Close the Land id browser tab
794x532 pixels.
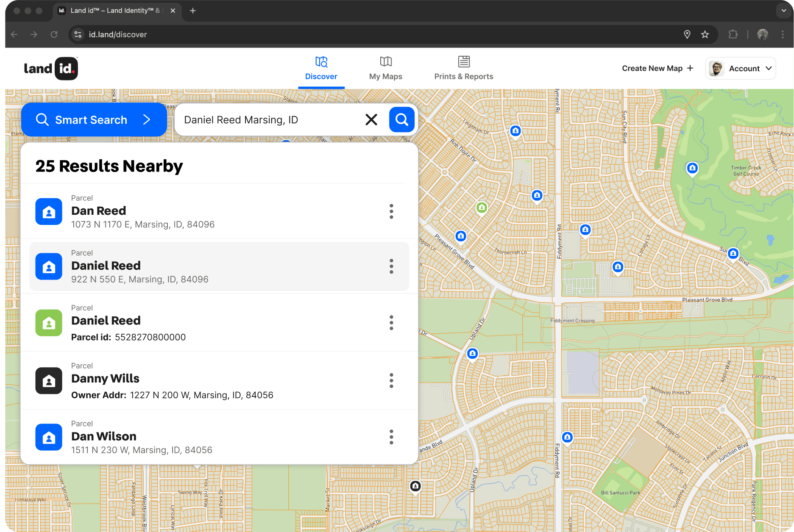(x=173, y=11)
